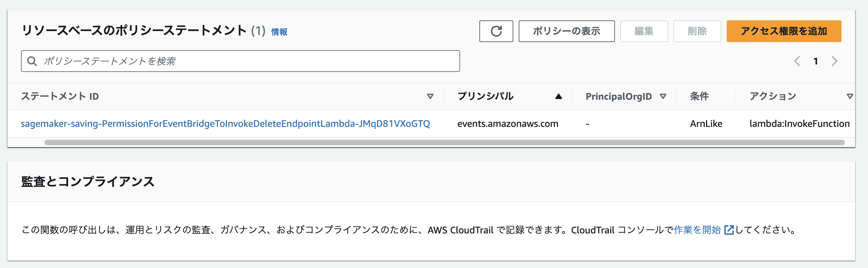Select the events.amazonaws.com principal cell
This screenshot has height=268, width=868.
pos(508,124)
